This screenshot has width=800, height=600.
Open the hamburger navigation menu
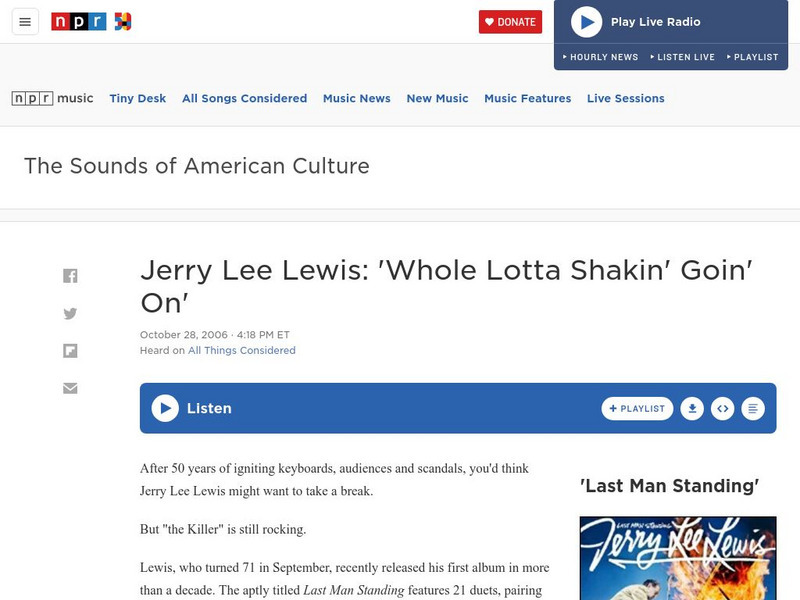tap(25, 22)
